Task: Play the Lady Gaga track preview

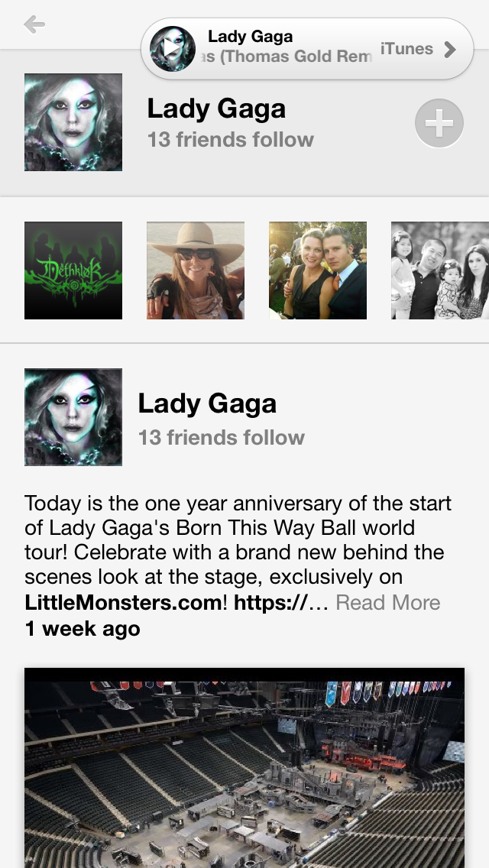Action: click(172, 49)
